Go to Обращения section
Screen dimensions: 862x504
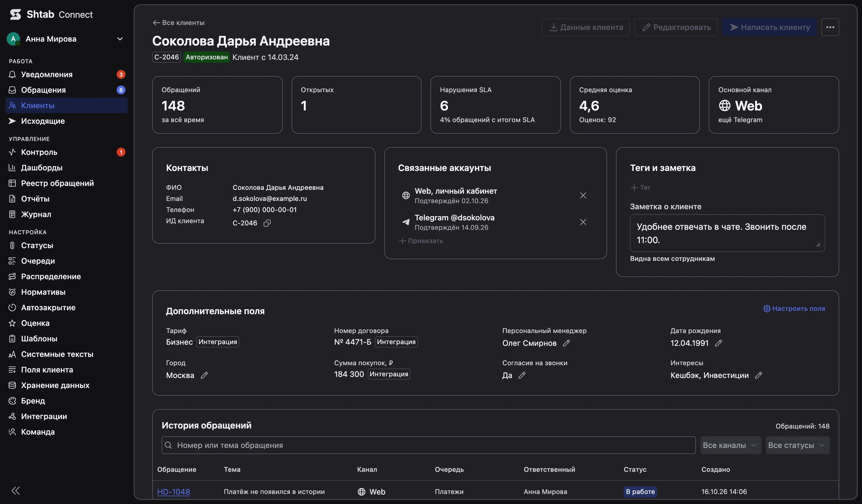[x=67, y=90]
